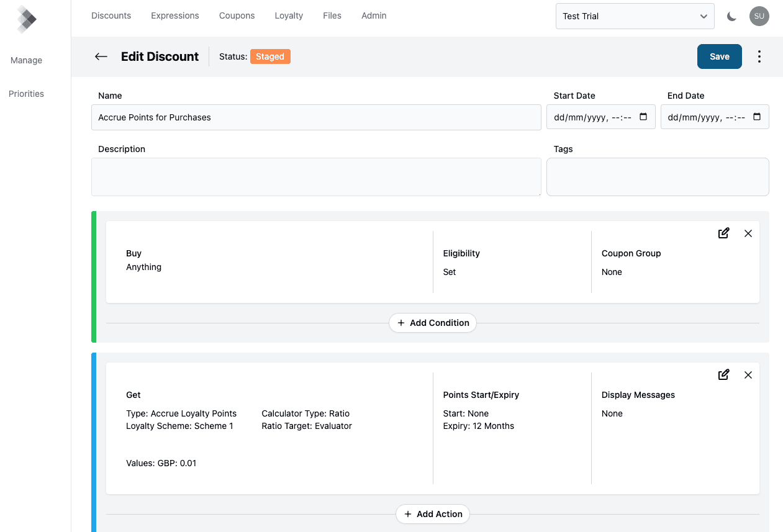Screen dimensions: 783x532
Task: Toggle dark mode with the moon icon
Action: (731, 16)
